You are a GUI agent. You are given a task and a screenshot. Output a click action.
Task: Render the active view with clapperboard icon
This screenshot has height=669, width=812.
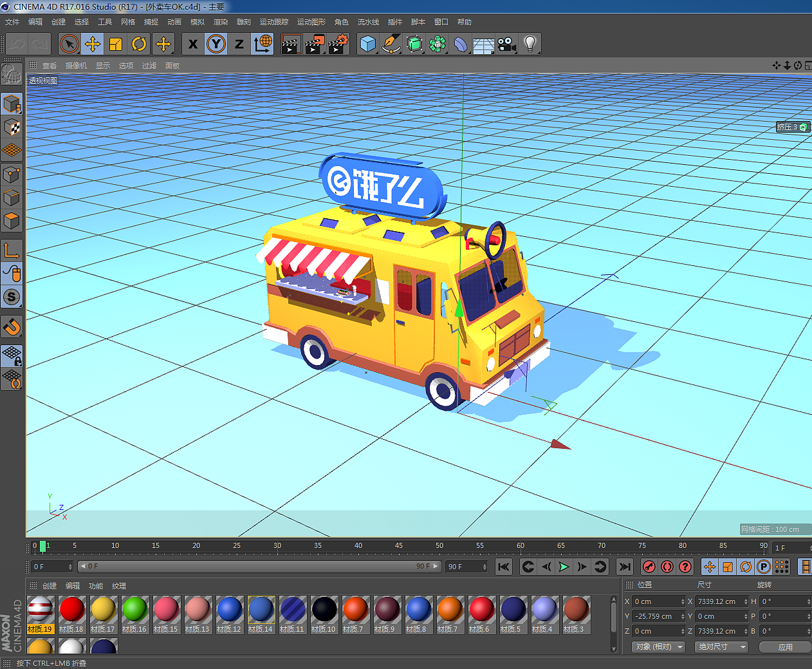point(291,44)
